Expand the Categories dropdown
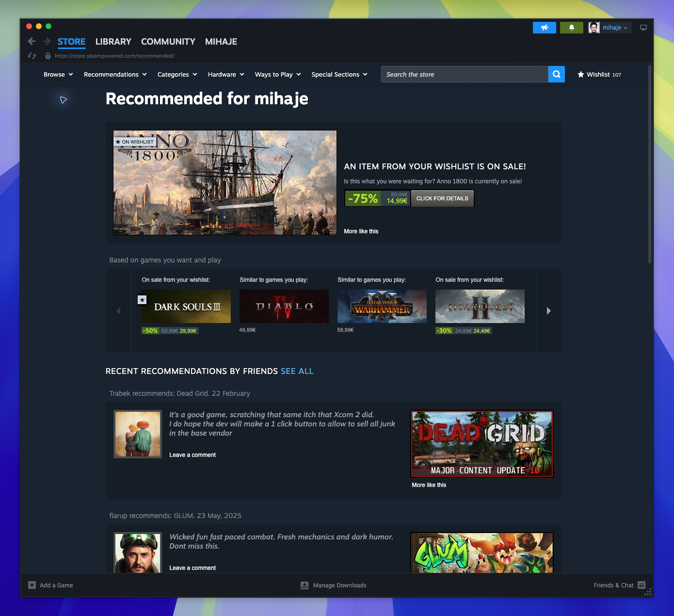 click(177, 74)
